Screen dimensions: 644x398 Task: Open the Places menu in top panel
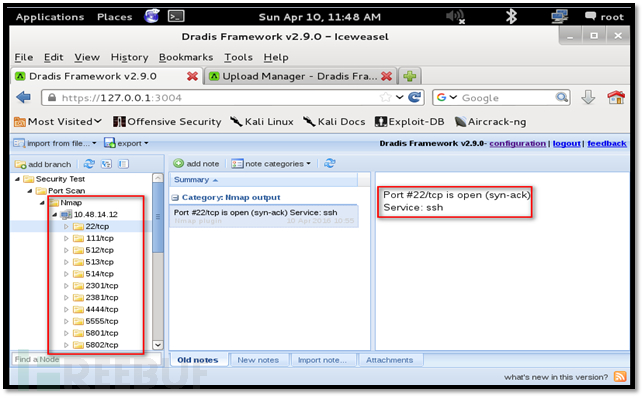(115, 17)
